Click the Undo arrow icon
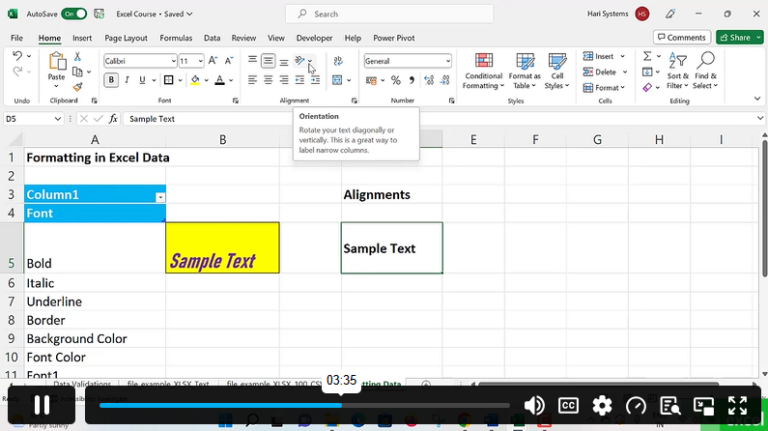Viewport: 768px width, 431px height. (x=18, y=55)
